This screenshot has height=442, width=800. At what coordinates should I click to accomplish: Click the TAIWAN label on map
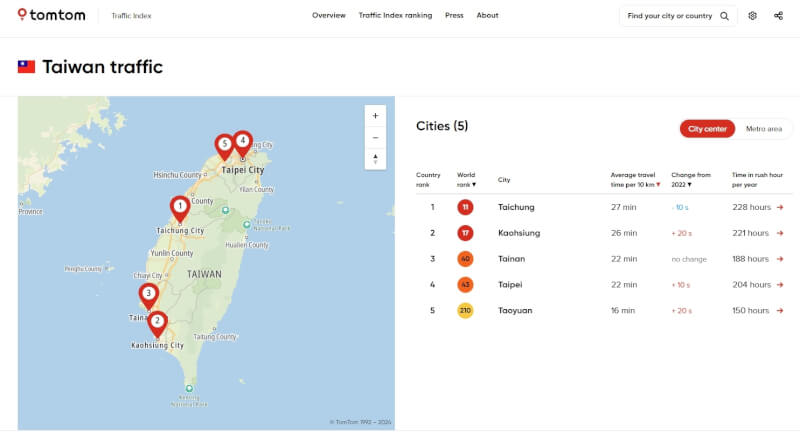[x=204, y=274]
